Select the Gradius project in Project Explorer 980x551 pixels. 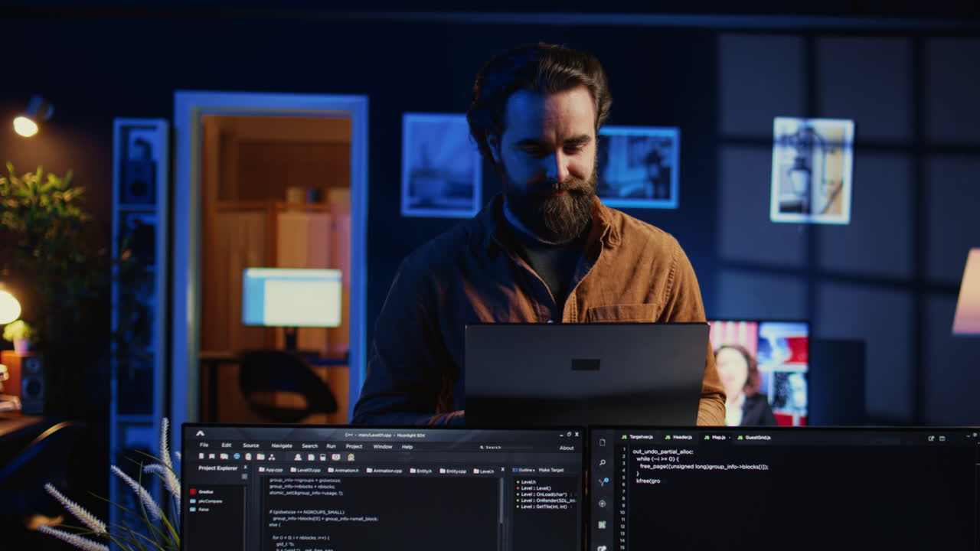click(205, 491)
